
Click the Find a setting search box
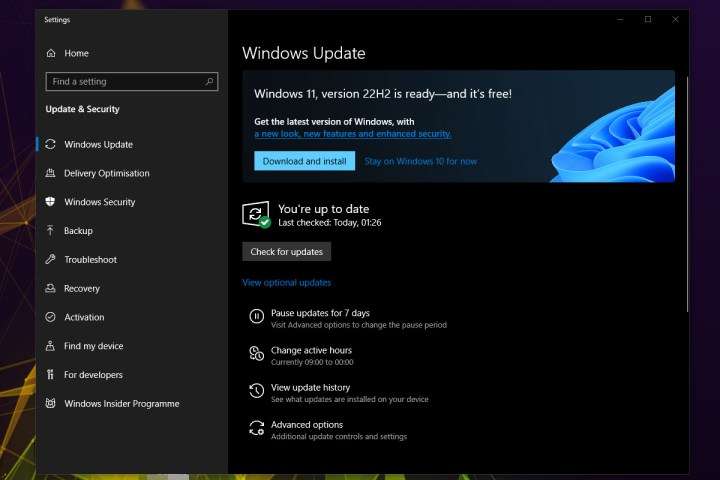[132, 81]
